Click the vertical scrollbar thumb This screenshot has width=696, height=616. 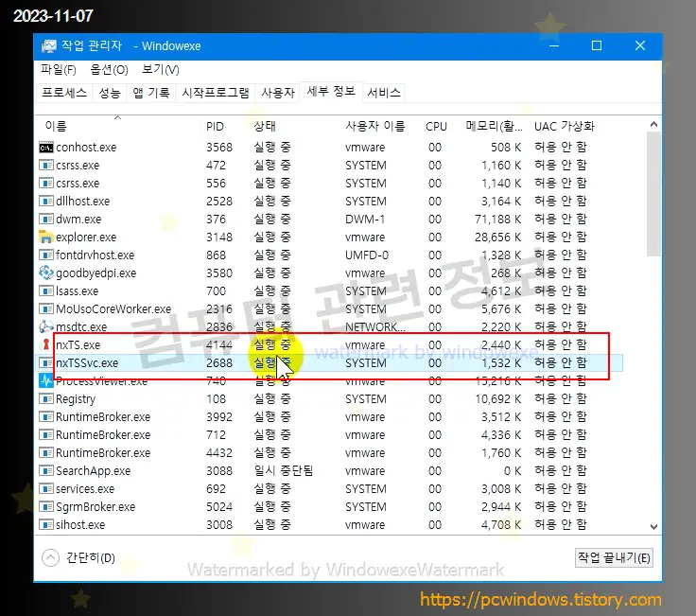point(653,194)
